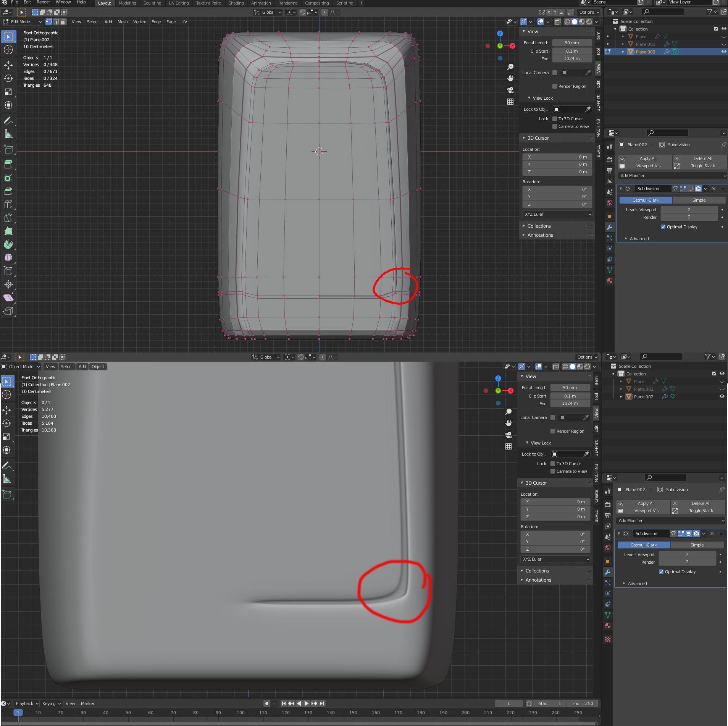Click play animation button in timeline
Screen dimensions: 728x726
pos(306,703)
